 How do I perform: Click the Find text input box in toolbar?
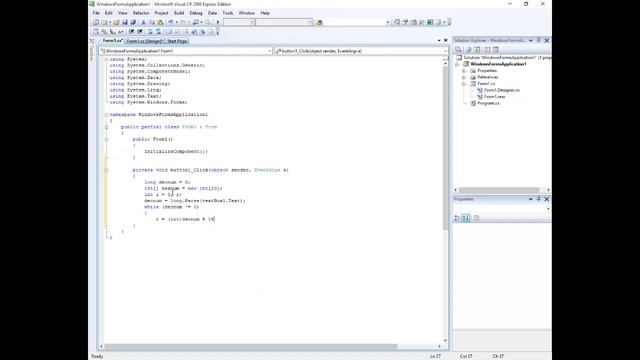pyautogui.click(x=354, y=22)
